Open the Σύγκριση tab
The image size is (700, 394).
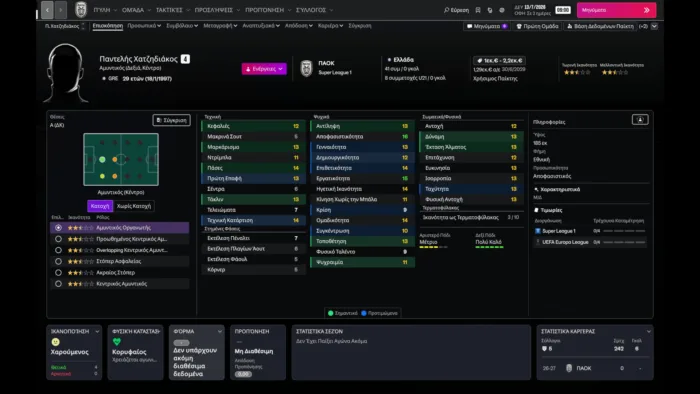360,26
